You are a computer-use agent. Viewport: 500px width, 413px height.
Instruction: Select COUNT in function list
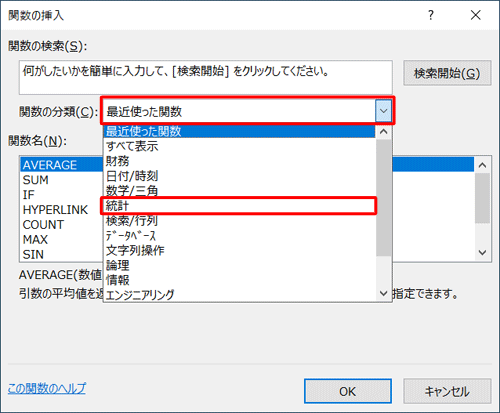(62, 225)
